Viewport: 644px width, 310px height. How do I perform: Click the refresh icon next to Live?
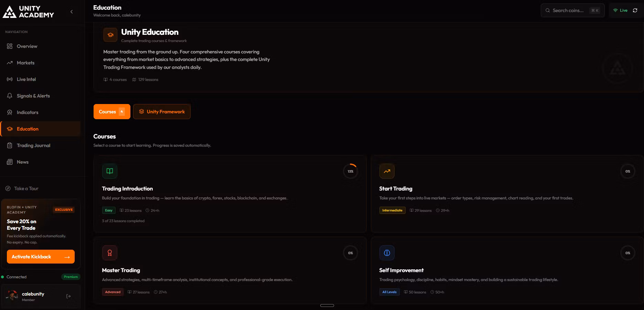pyautogui.click(x=635, y=10)
